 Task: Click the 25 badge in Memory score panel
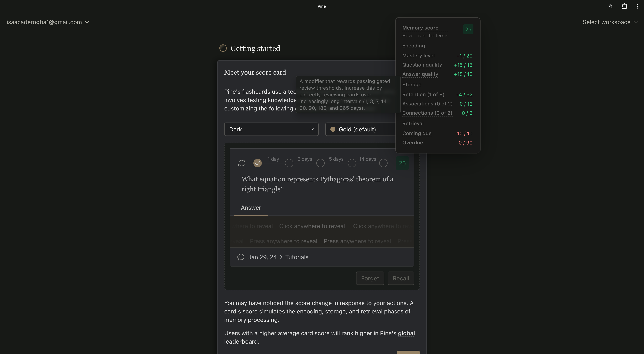tap(468, 29)
